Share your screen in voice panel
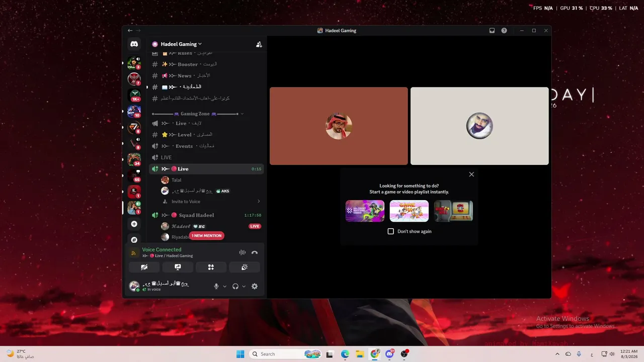This screenshot has height=362, width=644. point(178,267)
